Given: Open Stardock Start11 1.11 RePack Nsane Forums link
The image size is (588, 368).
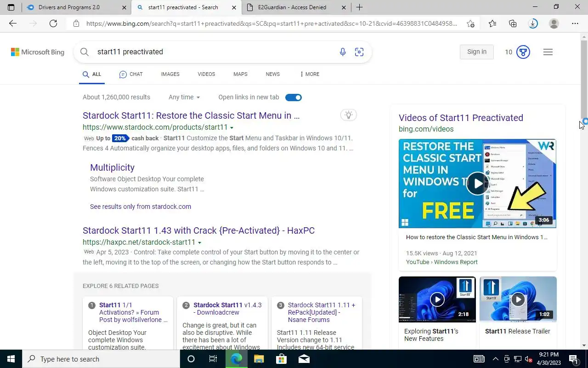Looking at the screenshot, I should pyautogui.click(x=322, y=312).
